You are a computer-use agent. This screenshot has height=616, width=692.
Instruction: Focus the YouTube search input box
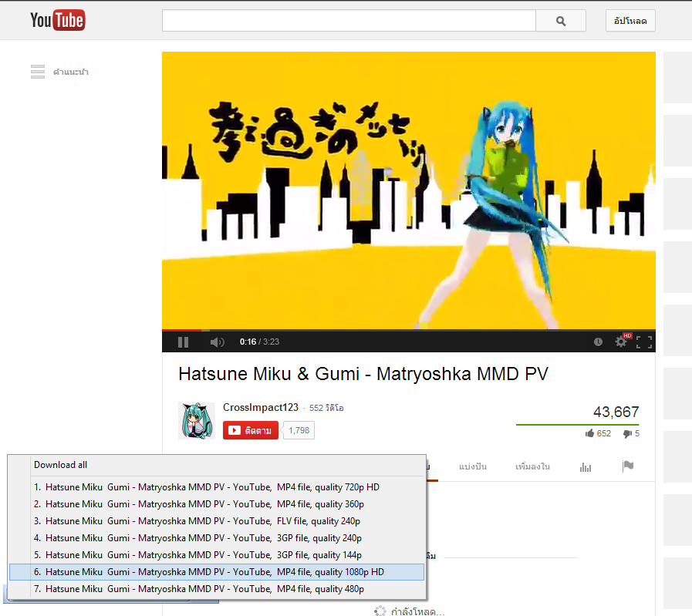pos(349,21)
